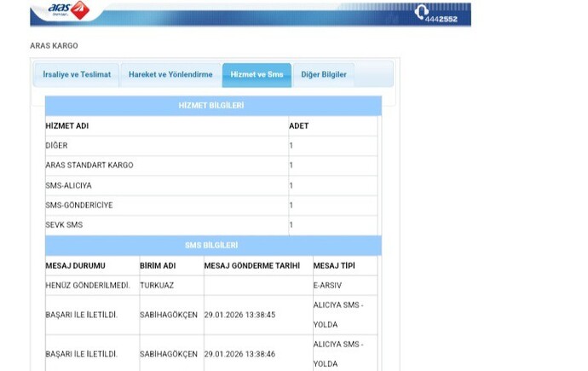Select the SMS-ALICIYA service row
This screenshot has width=588, height=371.
211,185
